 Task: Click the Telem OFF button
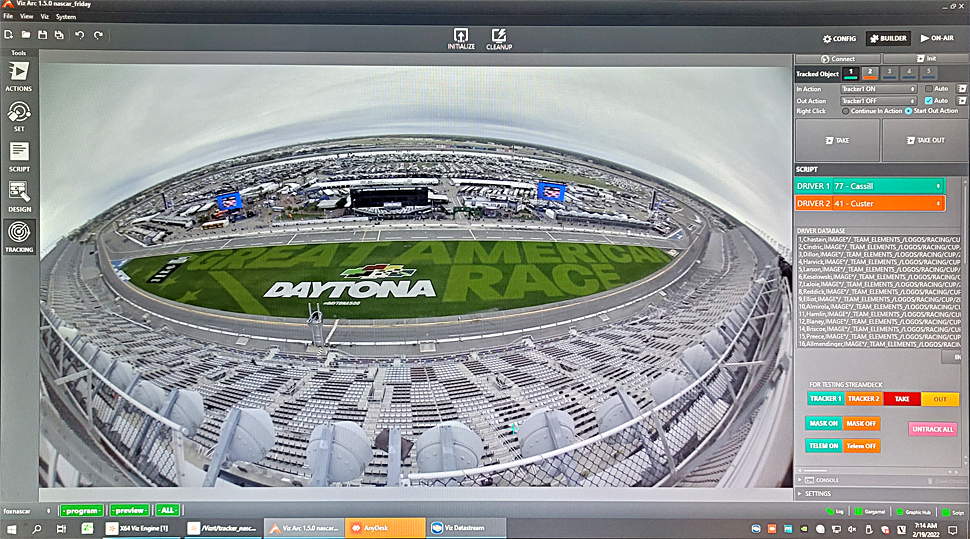861,446
